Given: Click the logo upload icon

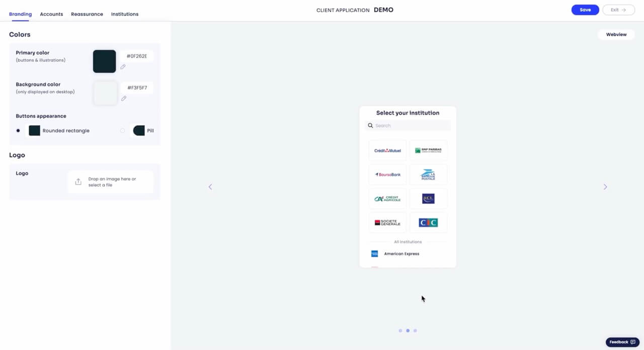Looking at the screenshot, I should pos(78,182).
